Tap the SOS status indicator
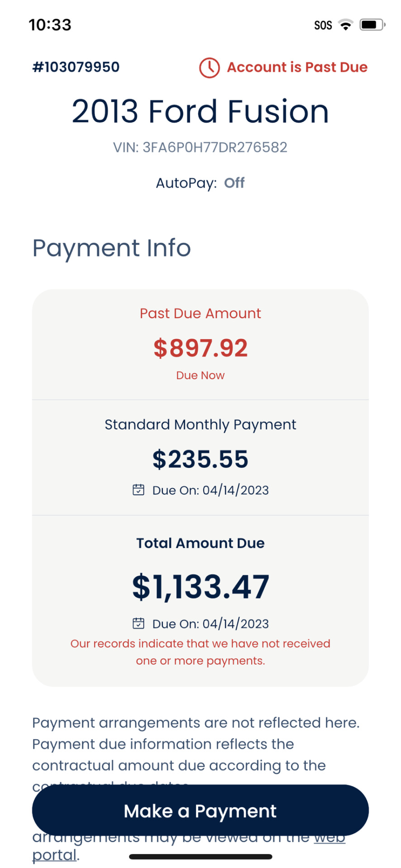This screenshot has height=868, width=401. [323, 25]
